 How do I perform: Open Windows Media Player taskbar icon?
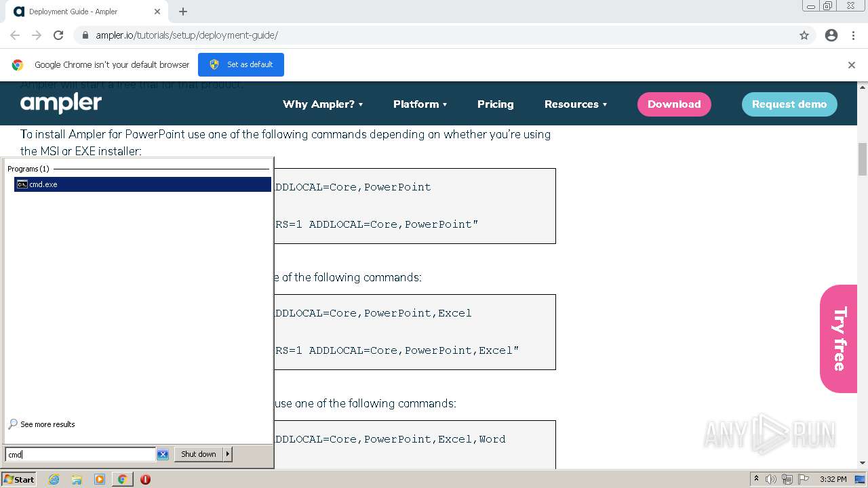[x=100, y=479]
